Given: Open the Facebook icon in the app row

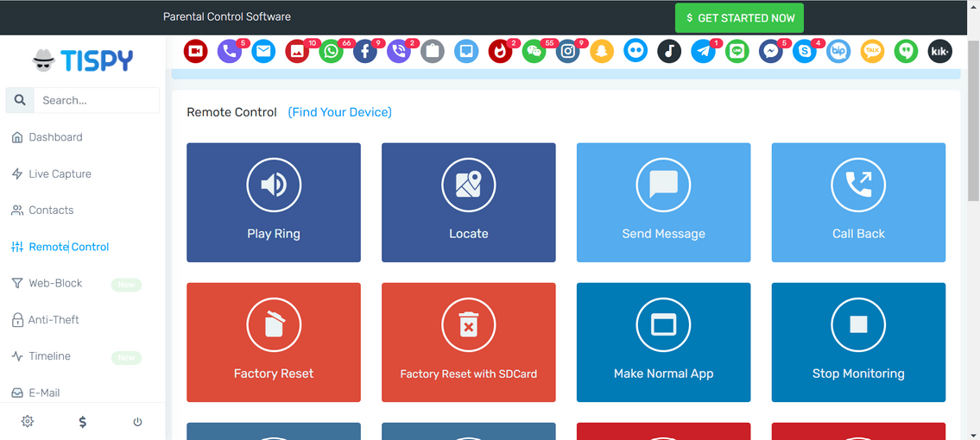Looking at the screenshot, I should coord(365,51).
